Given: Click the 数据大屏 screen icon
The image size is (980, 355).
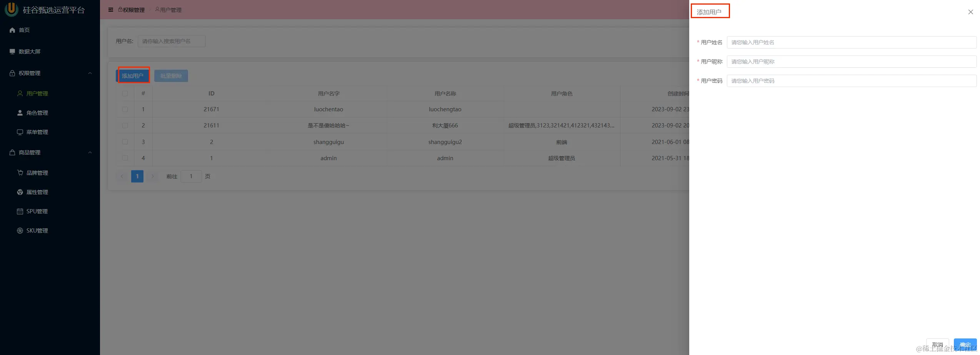Looking at the screenshot, I should coord(12,51).
